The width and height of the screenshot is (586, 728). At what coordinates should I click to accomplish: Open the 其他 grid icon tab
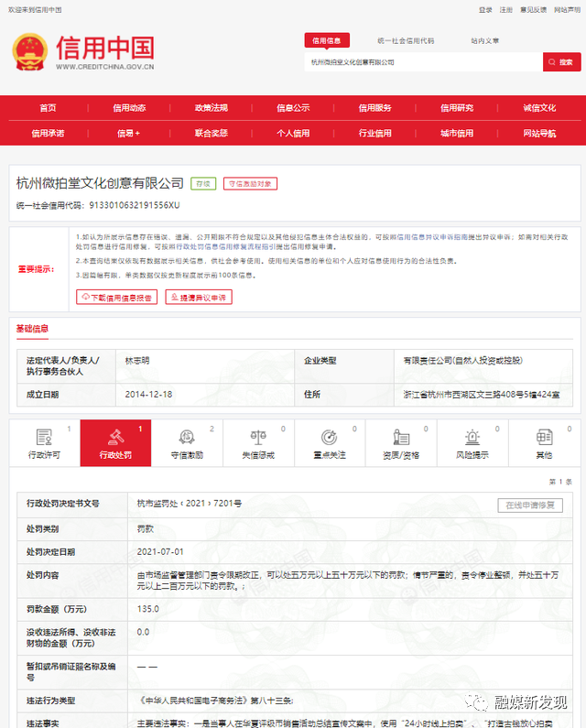(x=544, y=443)
